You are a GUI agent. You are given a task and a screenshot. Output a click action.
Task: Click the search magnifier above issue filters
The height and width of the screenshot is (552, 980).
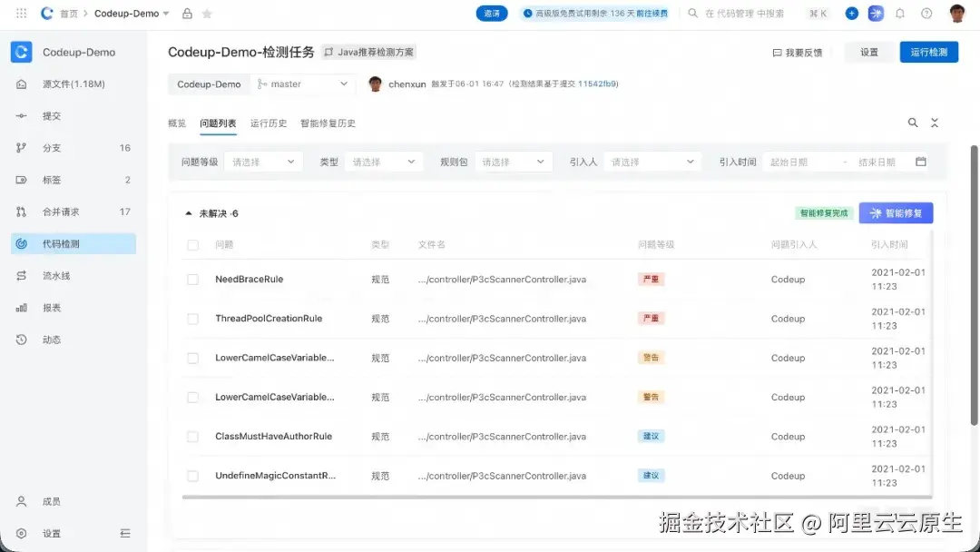coord(913,123)
